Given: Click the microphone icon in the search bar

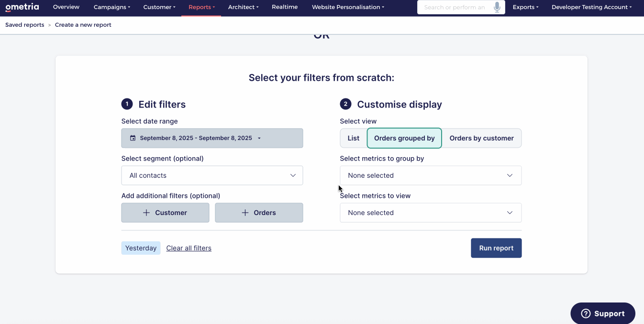Looking at the screenshot, I should (x=497, y=7).
